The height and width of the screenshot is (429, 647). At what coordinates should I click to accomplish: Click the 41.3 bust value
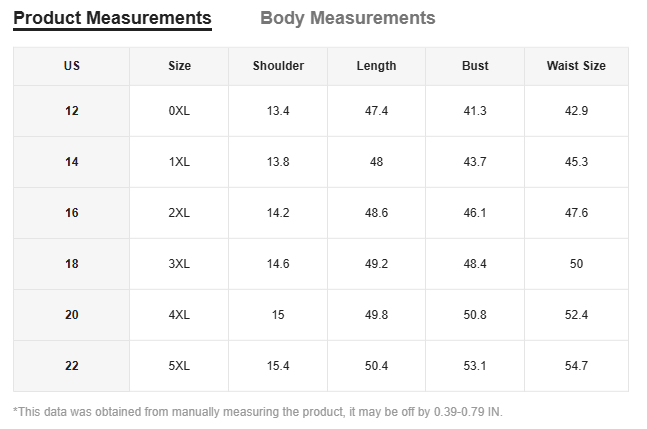tap(475, 111)
